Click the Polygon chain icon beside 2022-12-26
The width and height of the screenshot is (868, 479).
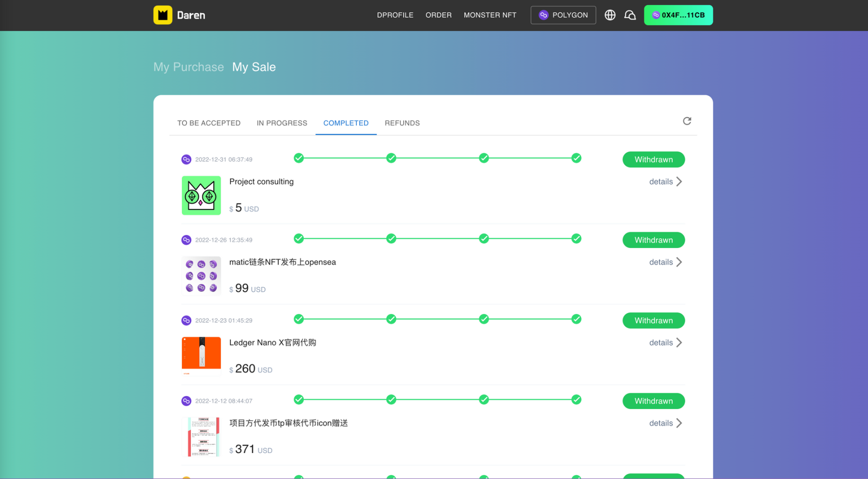click(186, 240)
